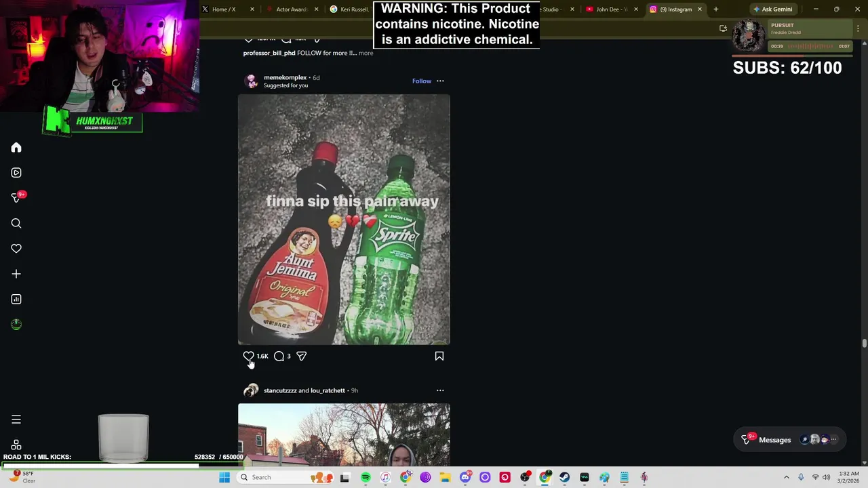This screenshot has height=488, width=868.
Task: Follow memekomplex
Action: coord(422,81)
